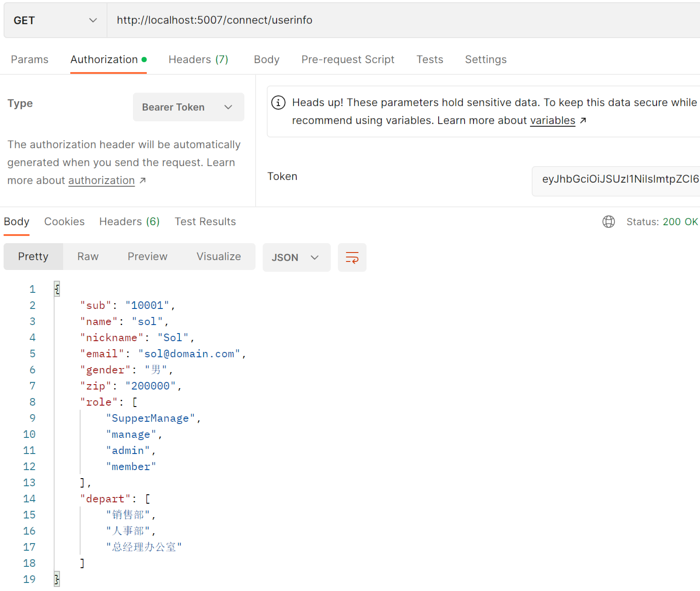
Task: Click the "总经理办公室" depart entry
Action: pyautogui.click(x=144, y=547)
